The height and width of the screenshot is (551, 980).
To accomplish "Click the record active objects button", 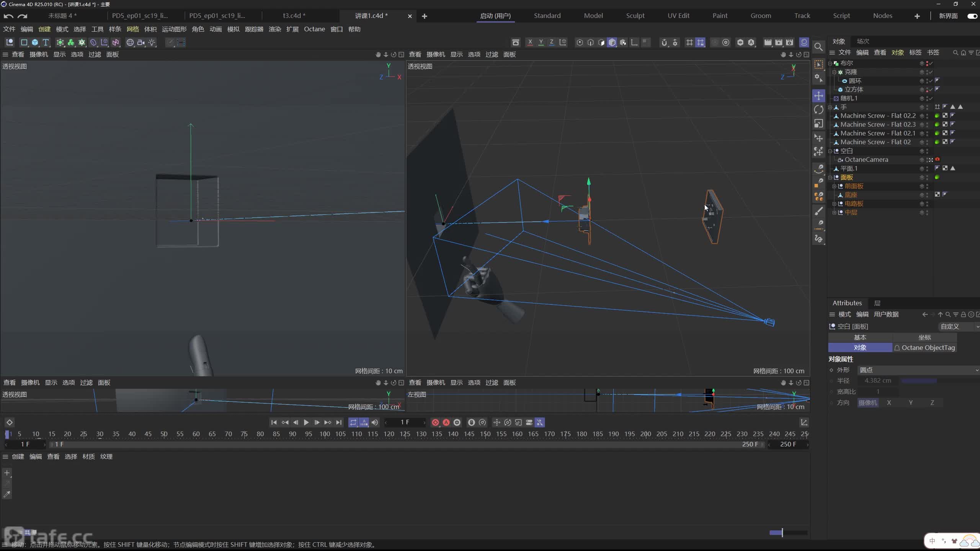I will click(x=435, y=422).
